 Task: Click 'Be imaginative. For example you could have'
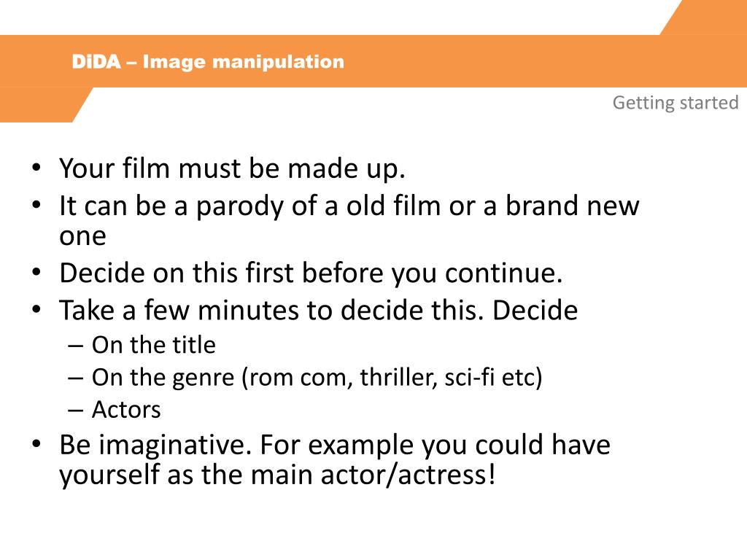(x=334, y=446)
